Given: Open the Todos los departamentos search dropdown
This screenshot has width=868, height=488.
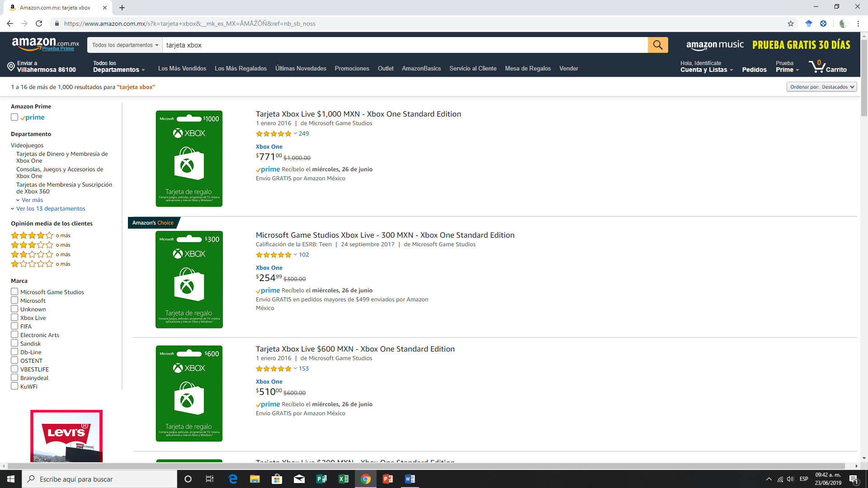Looking at the screenshot, I should (x=125, y=45).
